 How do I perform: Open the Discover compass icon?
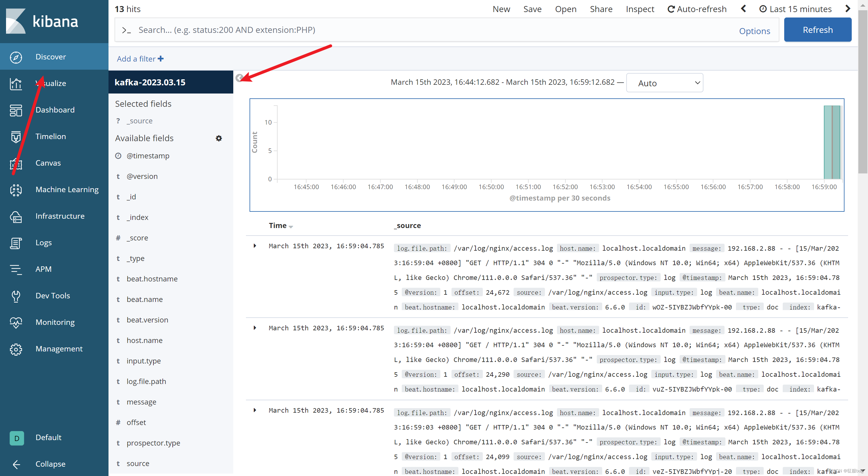[16, 57]
